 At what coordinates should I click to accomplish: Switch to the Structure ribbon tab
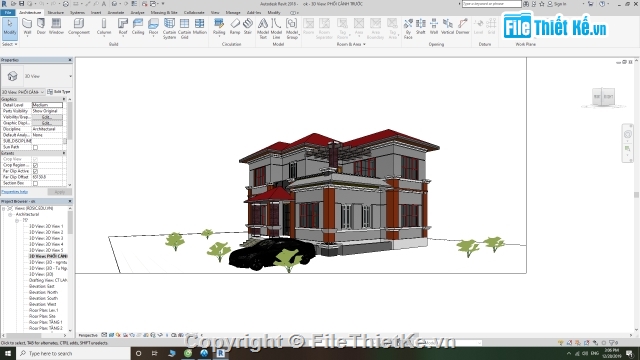pos(56,13)
